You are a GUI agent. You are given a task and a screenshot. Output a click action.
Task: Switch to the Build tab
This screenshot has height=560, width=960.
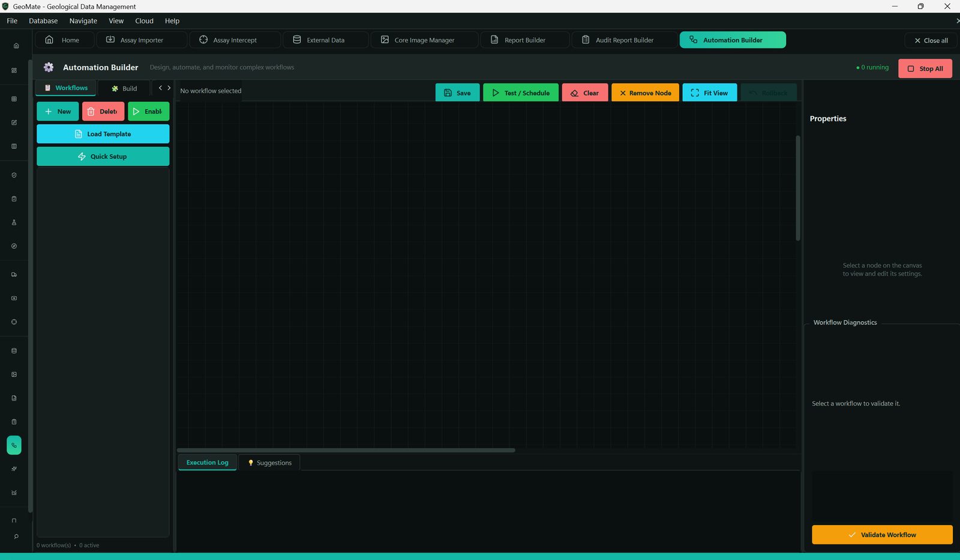[124, 88]
